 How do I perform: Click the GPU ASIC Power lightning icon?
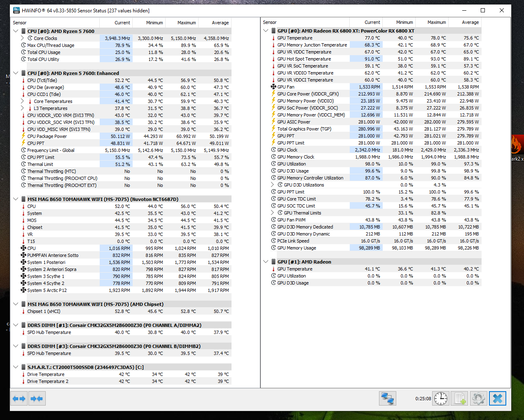click(273, 122)
